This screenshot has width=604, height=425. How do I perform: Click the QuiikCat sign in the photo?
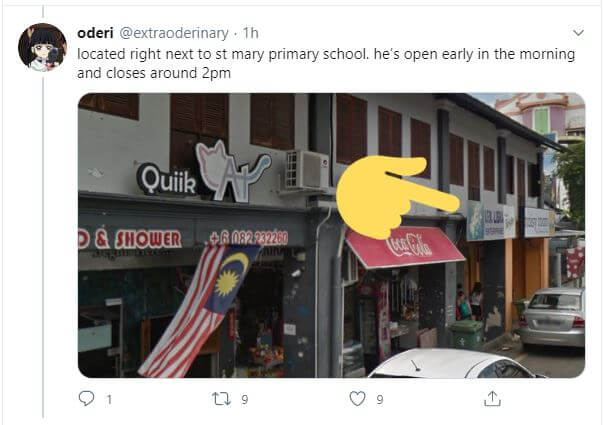pos(204,172)
